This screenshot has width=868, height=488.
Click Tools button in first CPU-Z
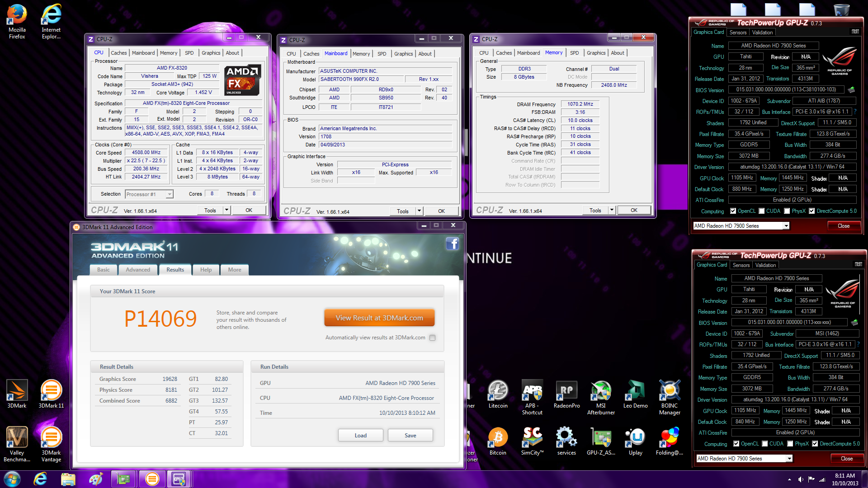[x=210, y=210]
